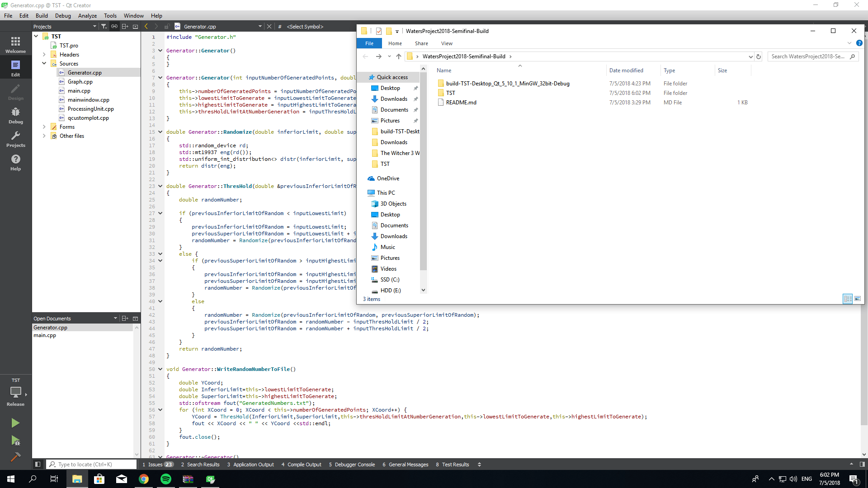This screenshot has width=868, height=488.
Task: Switch to Debug mode in the sidebar
Action: click(x=15, y=115)
